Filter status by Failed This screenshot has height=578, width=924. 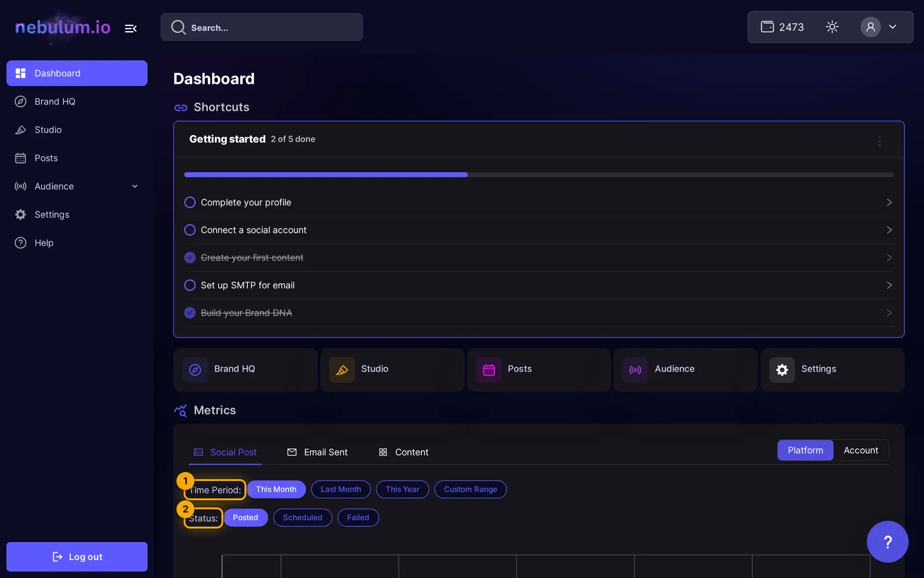[x=358, y=517]
